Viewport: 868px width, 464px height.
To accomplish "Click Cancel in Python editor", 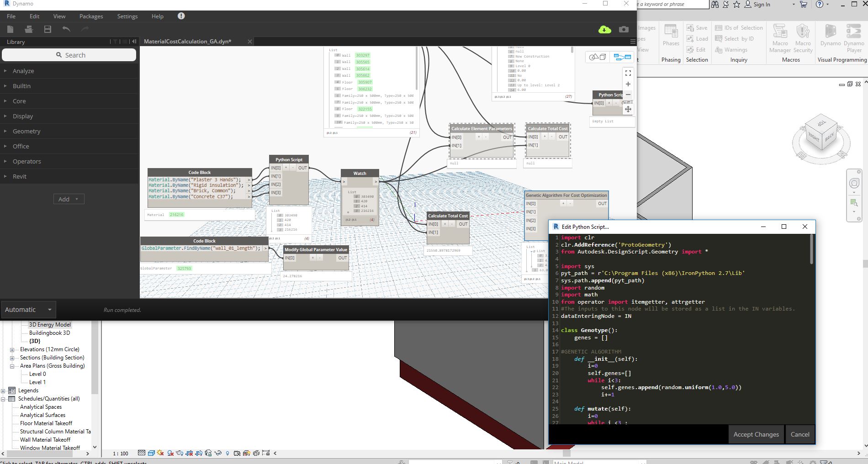I will (x=799, y=434).
